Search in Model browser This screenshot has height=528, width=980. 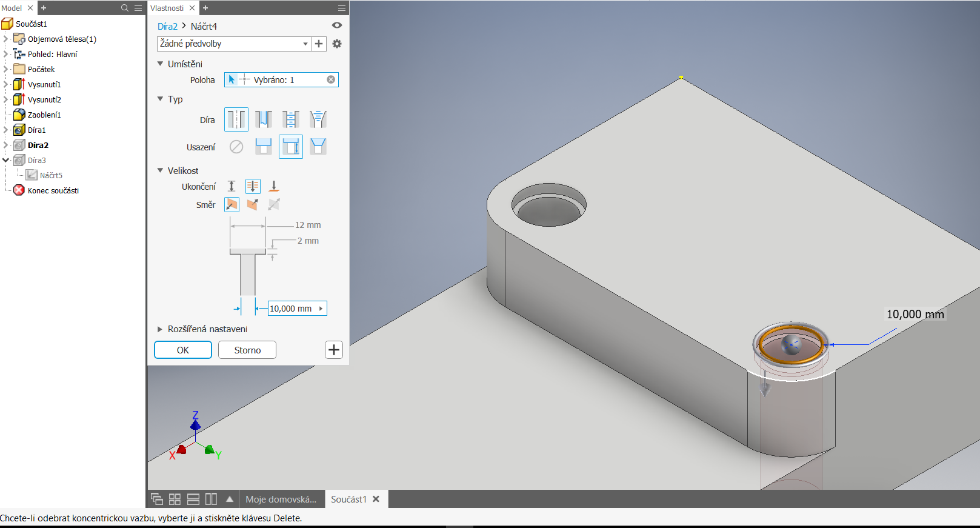tap(125, 8)
